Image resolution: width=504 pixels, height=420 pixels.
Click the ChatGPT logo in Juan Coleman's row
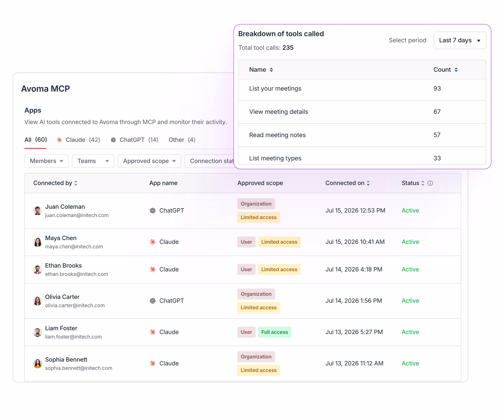point(153,210)
